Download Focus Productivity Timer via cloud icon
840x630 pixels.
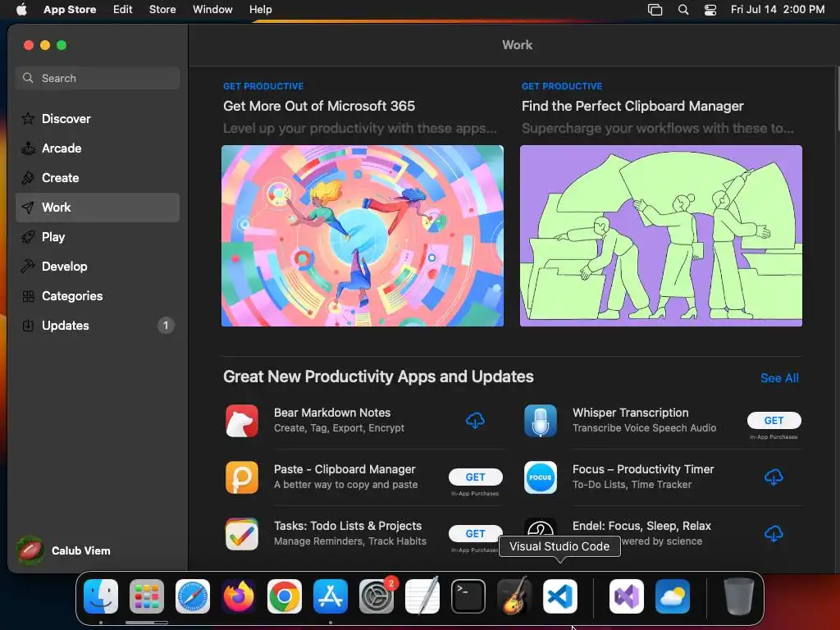pos(774,477)
